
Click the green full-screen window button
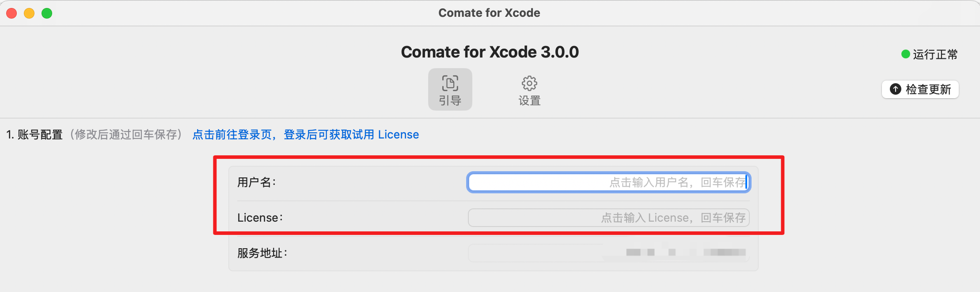(x=47, y=13)
